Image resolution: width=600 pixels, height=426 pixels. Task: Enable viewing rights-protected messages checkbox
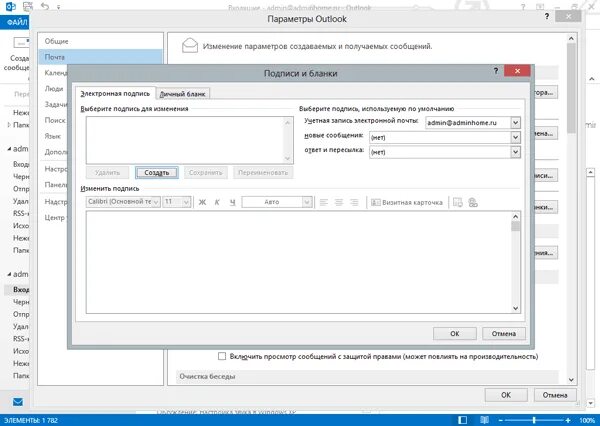[x=222, y=356]
